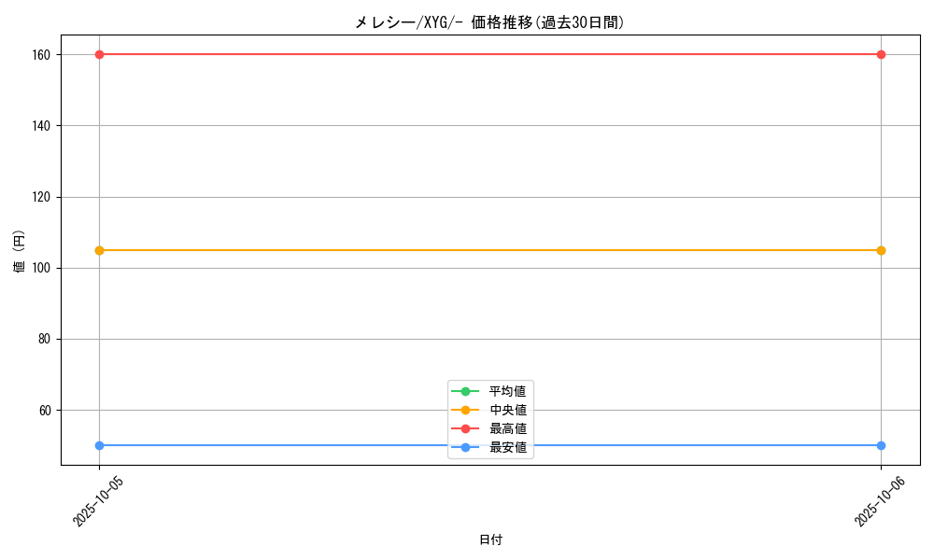934x560 pixels.
Task: Click the 160 y-axis tick label
Action: pyautogui.click(x=39, y=54)
